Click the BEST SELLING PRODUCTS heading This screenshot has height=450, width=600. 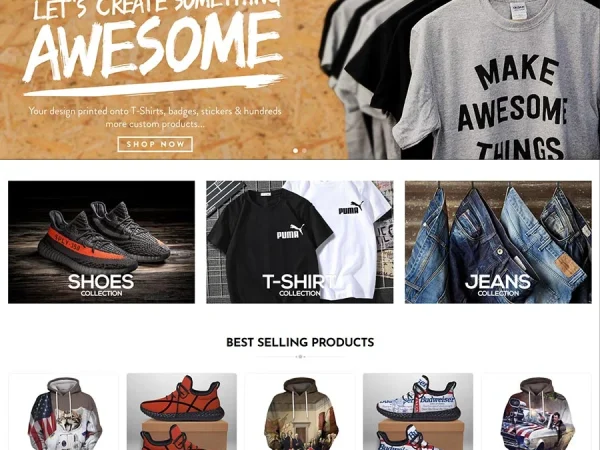(300, 342)
